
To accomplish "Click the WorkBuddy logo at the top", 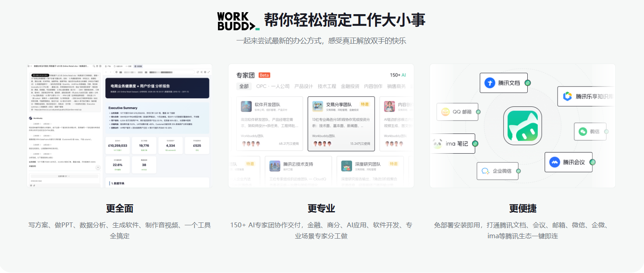I will 238,21.
